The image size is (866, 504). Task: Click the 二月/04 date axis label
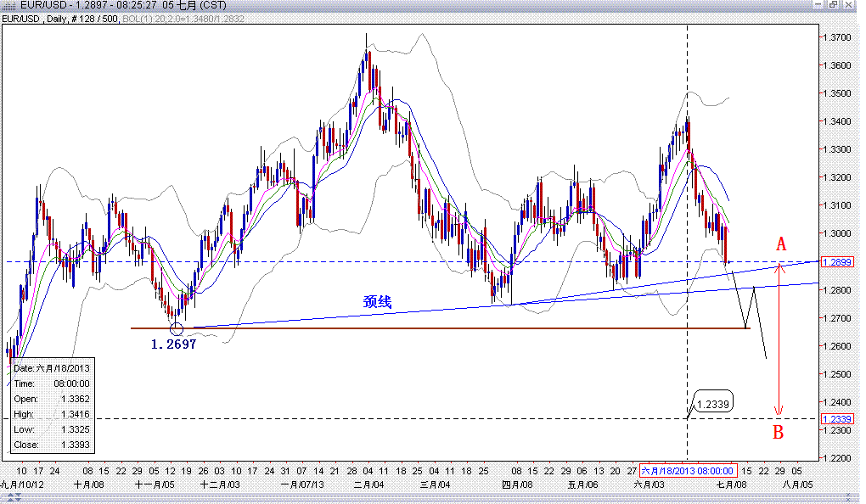(x=368, y=484)
